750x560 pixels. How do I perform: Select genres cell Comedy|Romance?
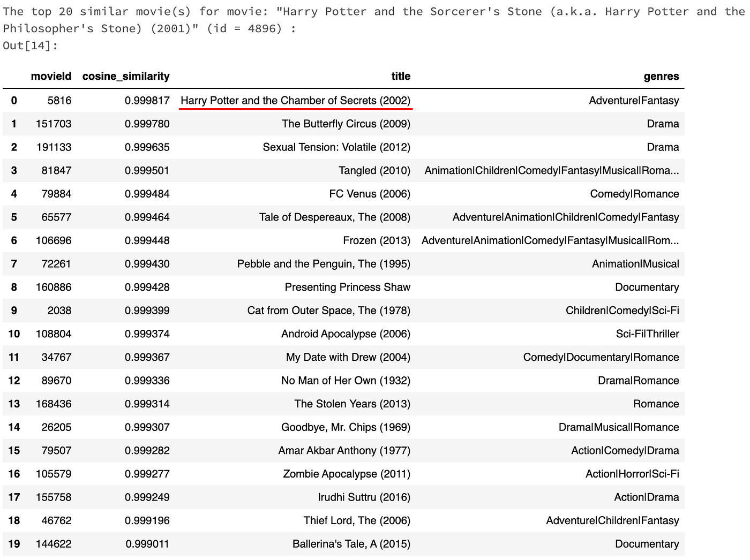(634, 194)
